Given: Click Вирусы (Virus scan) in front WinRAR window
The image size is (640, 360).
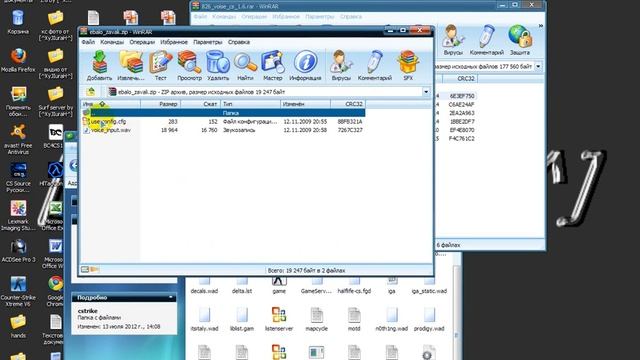Looking at the screenshot, I should click(x=341, y=65).
